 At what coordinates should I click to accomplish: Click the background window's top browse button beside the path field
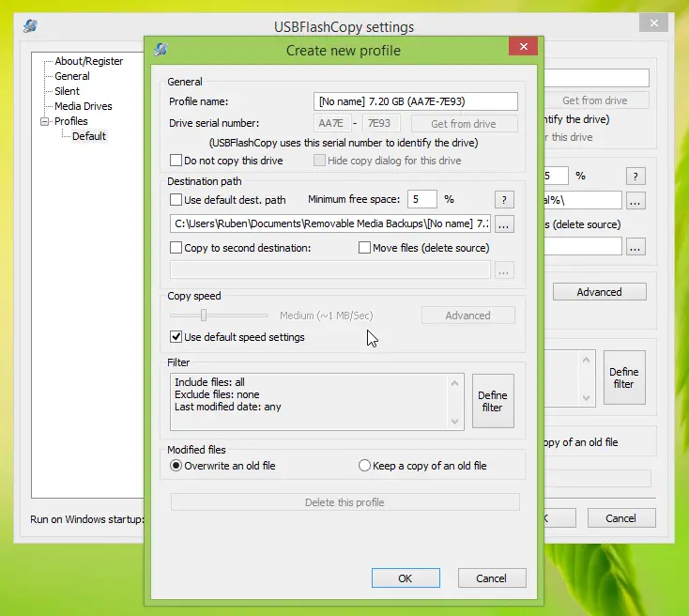coord(635,201)
